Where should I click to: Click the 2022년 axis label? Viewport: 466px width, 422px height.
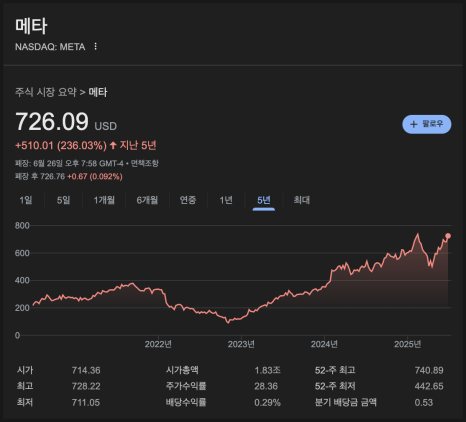pyautogui.click(x=158, y=344)
